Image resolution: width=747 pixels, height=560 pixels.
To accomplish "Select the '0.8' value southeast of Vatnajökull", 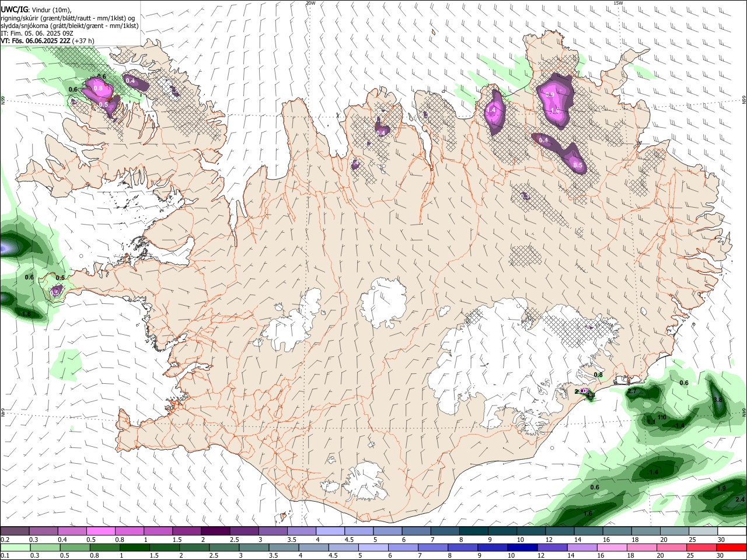I will point(598,374).
